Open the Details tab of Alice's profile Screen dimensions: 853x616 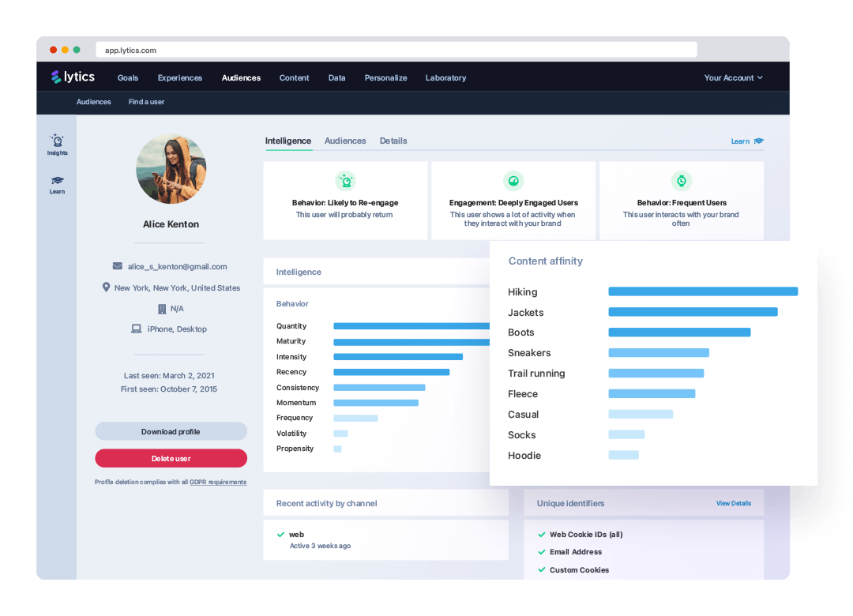click(393, 141)
